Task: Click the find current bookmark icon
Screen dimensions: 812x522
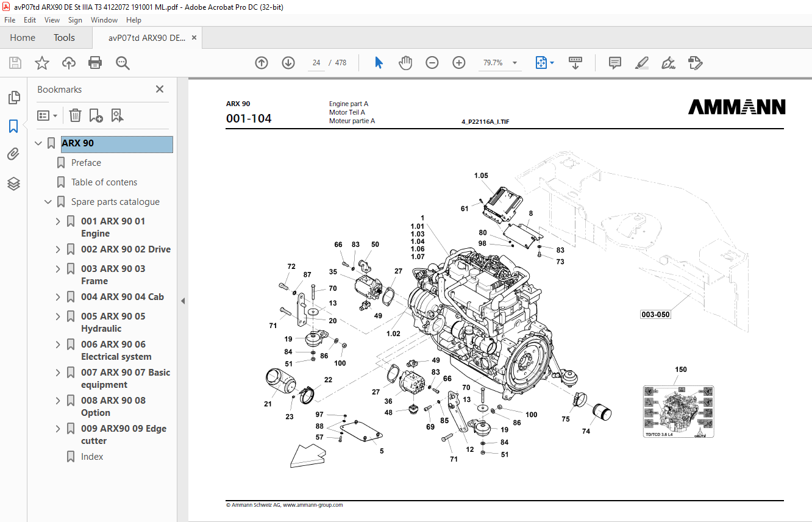Action: tap(117, 115)
